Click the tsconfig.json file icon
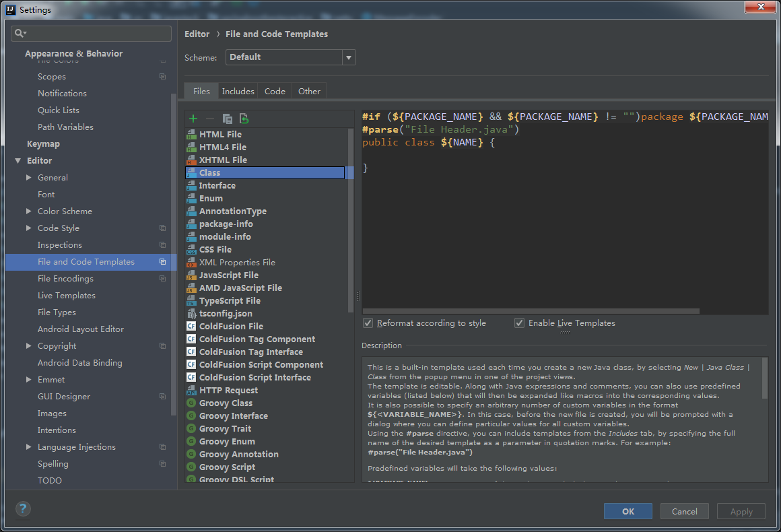 [x=191, y=314]
